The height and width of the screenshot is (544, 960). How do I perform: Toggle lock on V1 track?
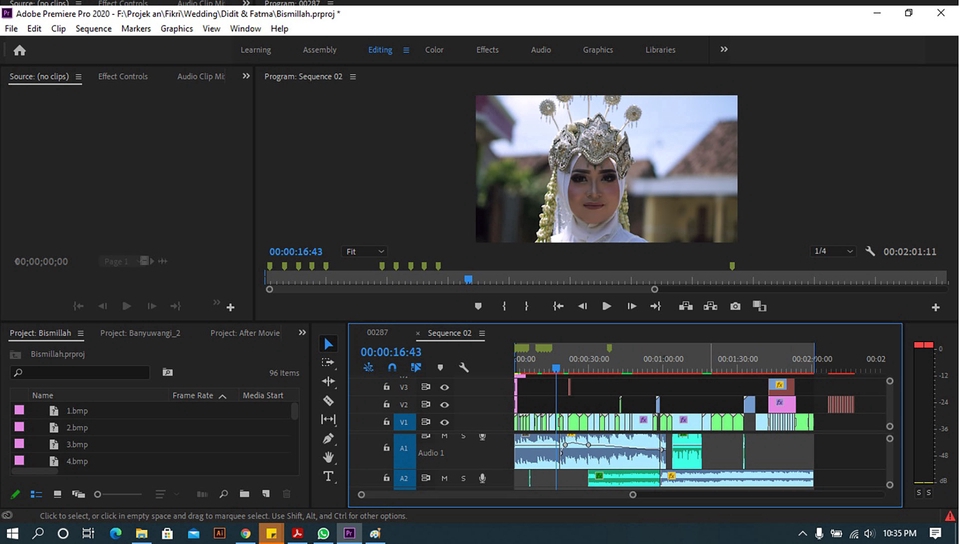click(x=386, y=422)
